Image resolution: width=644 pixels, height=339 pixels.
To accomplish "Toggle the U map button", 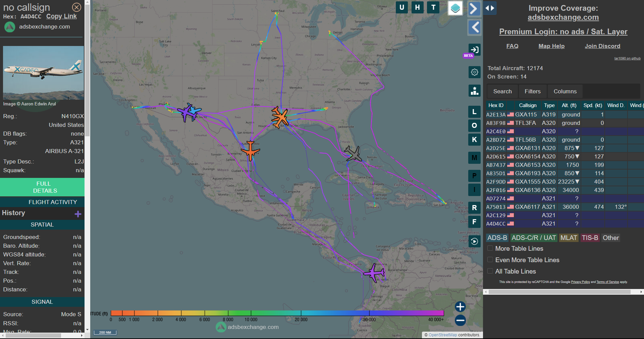I will (401, 7).
